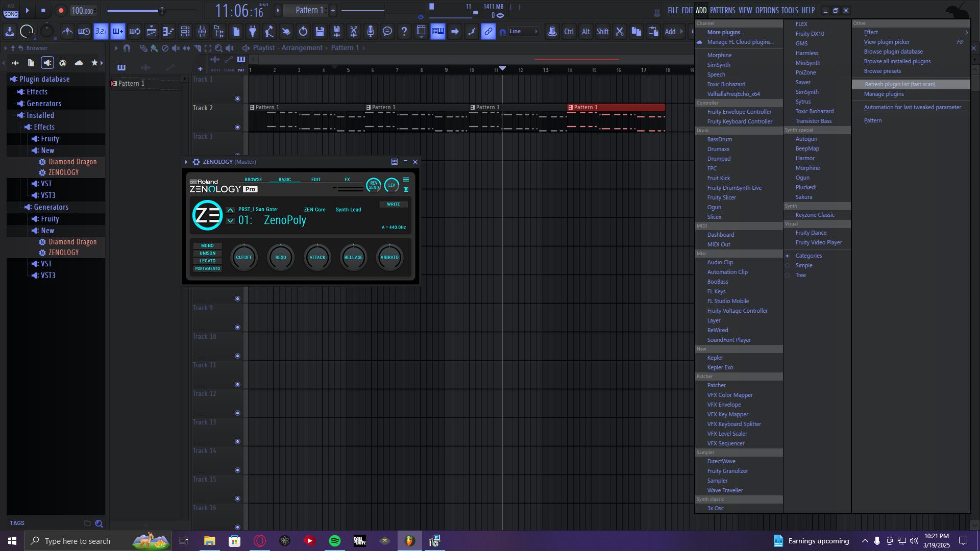Click Refresh plugin list (fast scan)
This screenshot has width=980, height=551.
(x=899, y=84)
